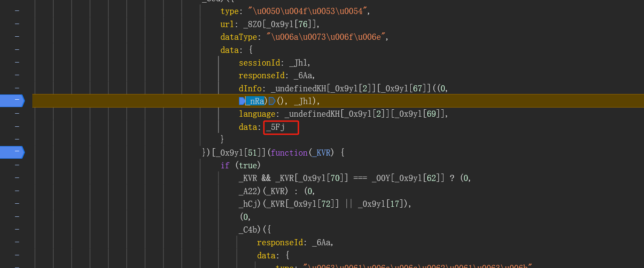
Task: Set breakpoint in gutter beside the language line
Action: tap(17, 114)
